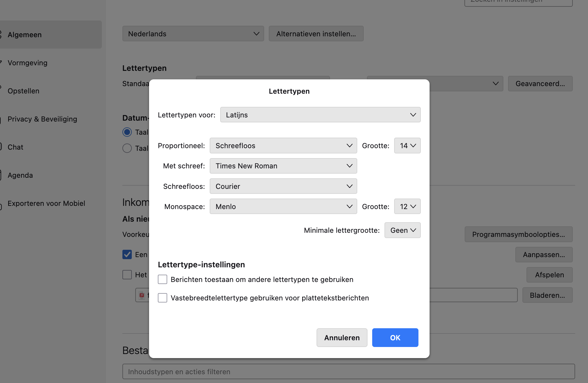
Task: Change the proportional font size 14
Action: [407, 146]
